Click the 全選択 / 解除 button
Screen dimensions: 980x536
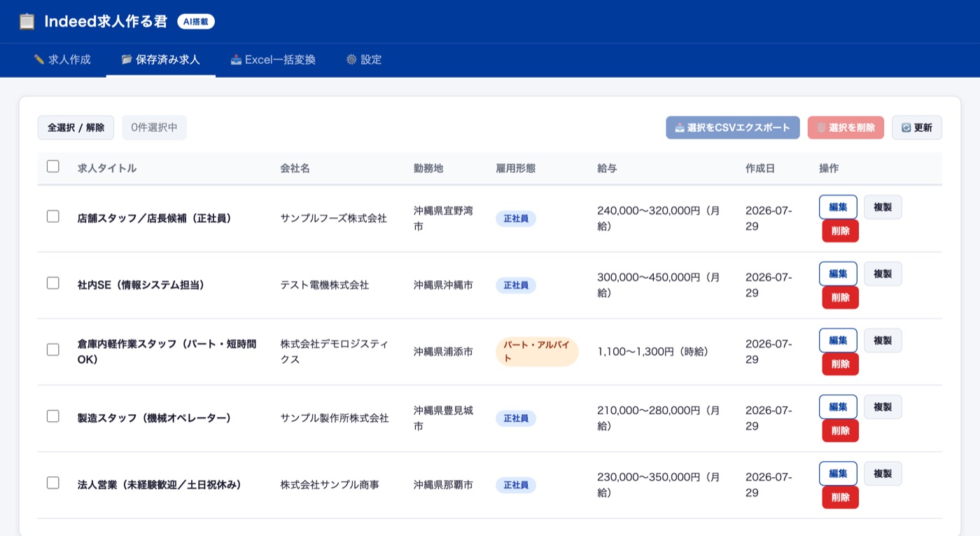[x=76, y=128]
